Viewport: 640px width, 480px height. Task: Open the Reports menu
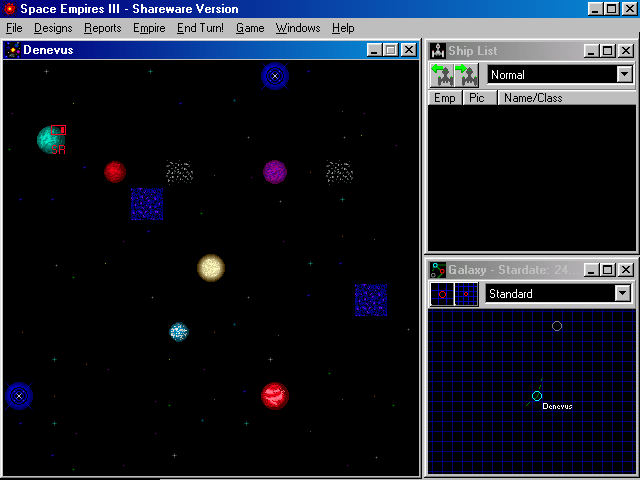coord(102,28)
